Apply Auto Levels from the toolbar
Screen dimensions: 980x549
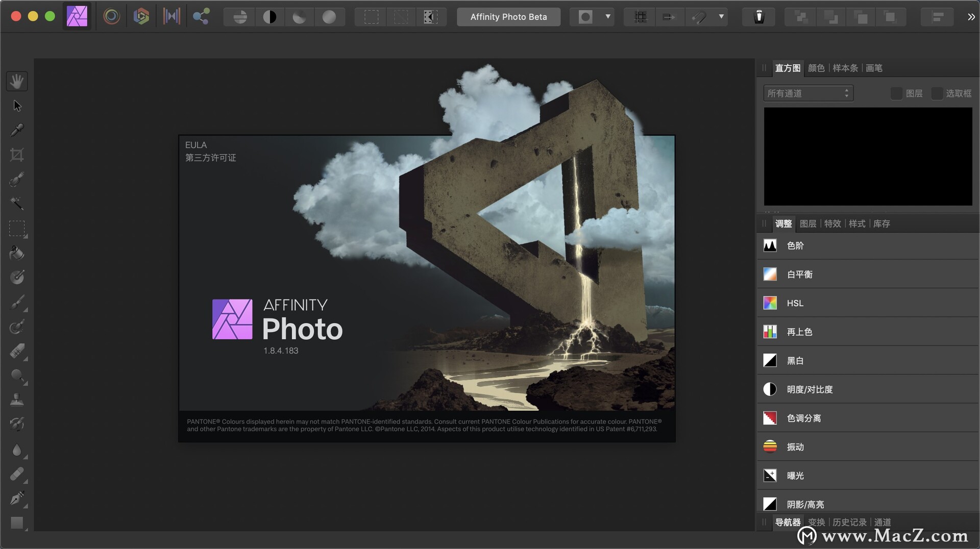pyautogui.click(x=239, y=17)
